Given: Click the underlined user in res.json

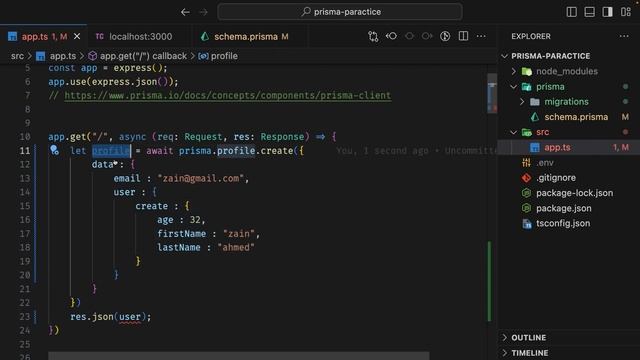Looking at the screenshot, I should [x=130, y=317].
